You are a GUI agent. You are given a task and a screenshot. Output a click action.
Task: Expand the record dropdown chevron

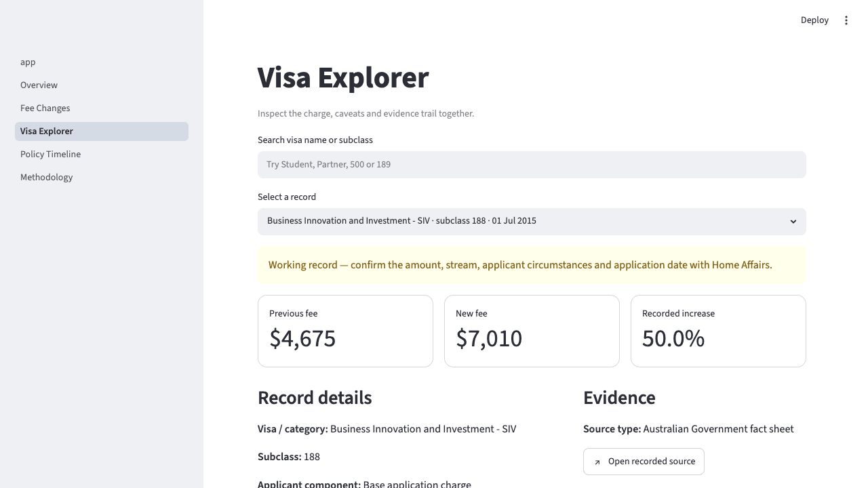(793, 222)
